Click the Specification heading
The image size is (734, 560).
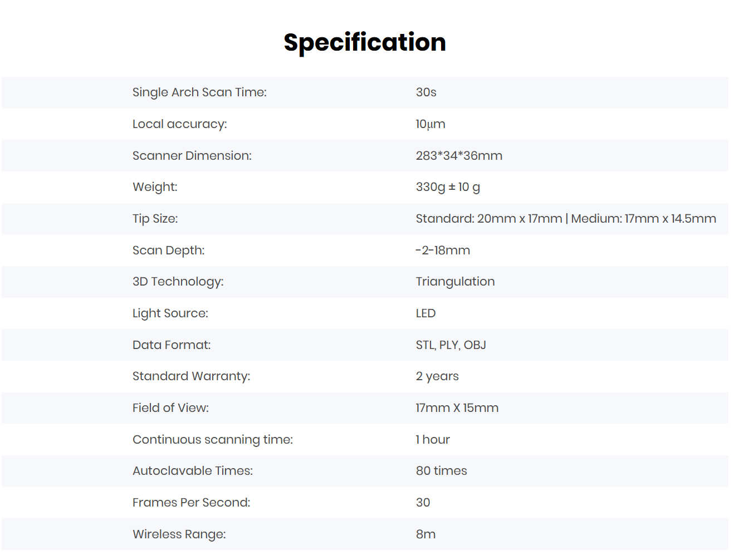365,42
